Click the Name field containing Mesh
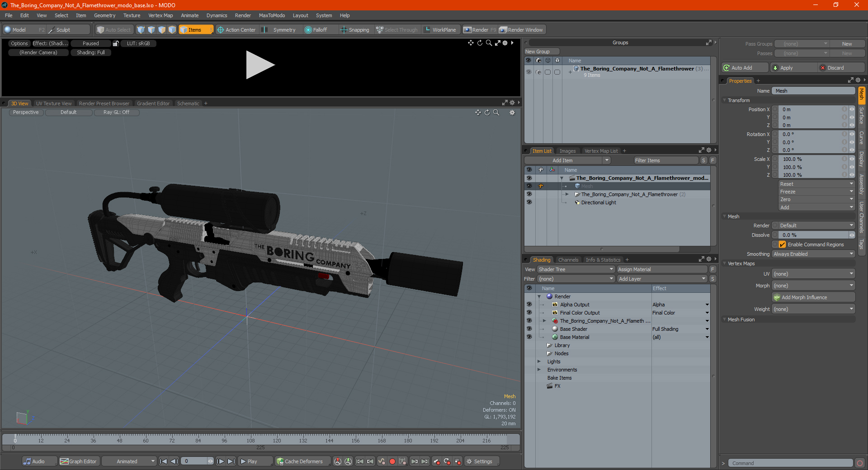 click(813, 91)
